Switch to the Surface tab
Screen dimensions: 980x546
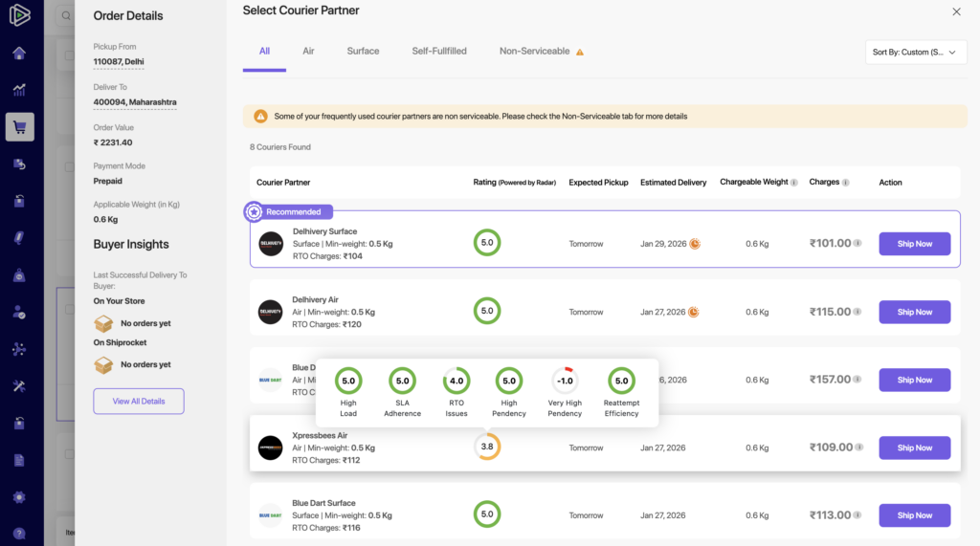(x=363, y=51)
